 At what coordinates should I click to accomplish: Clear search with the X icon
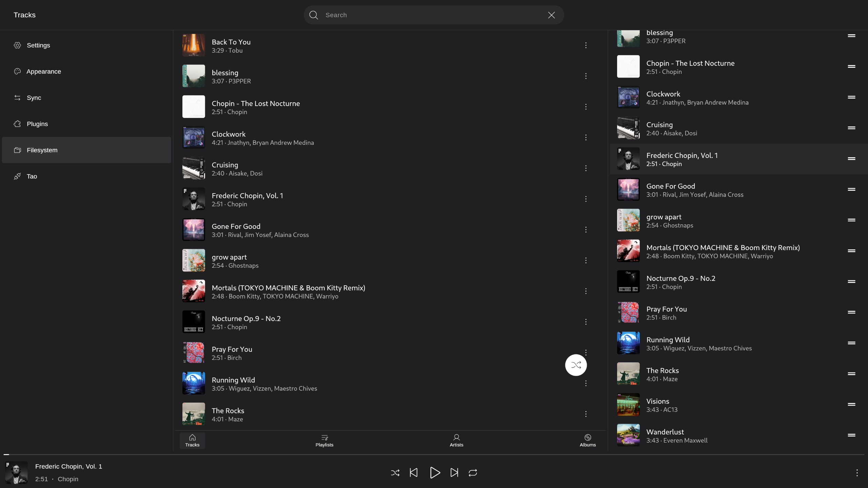pos(551,15)
